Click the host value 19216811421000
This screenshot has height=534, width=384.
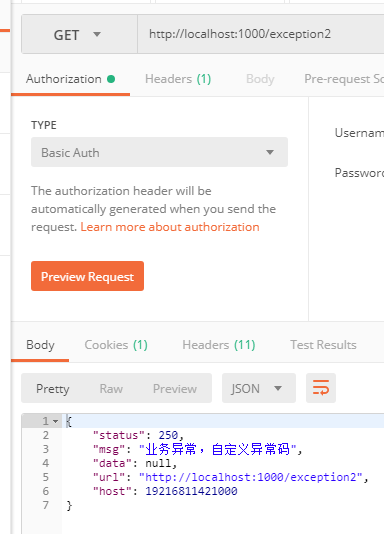pos(191,491)
